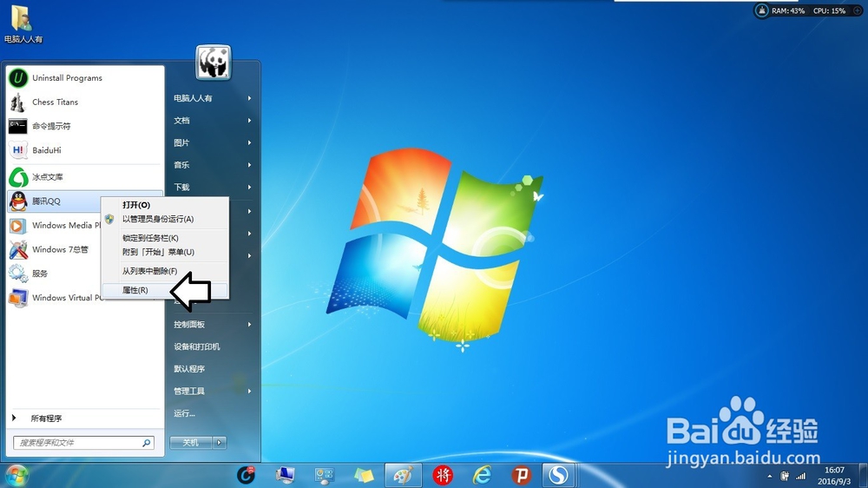Click the power plug tray icon

(785, 476)
